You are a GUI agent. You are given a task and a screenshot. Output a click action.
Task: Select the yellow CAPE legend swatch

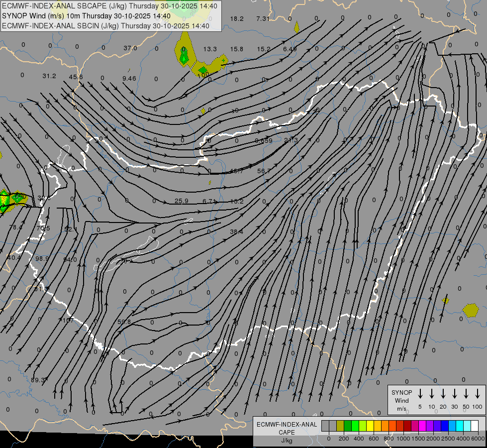click(x=370, y=426)
